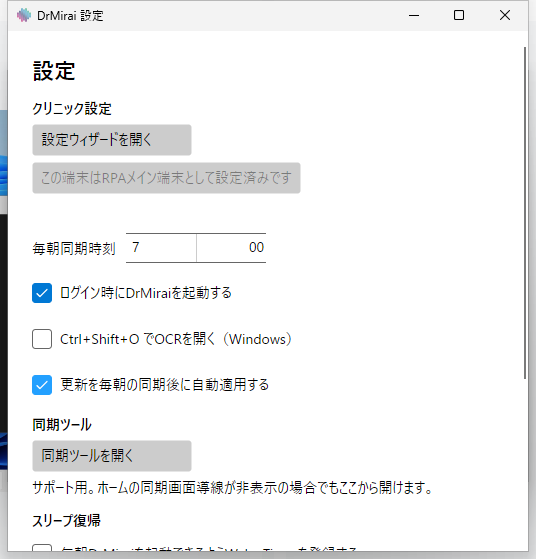Click the DrMirai app icon in title bar

pyautogui.click(x=24, y=15)
